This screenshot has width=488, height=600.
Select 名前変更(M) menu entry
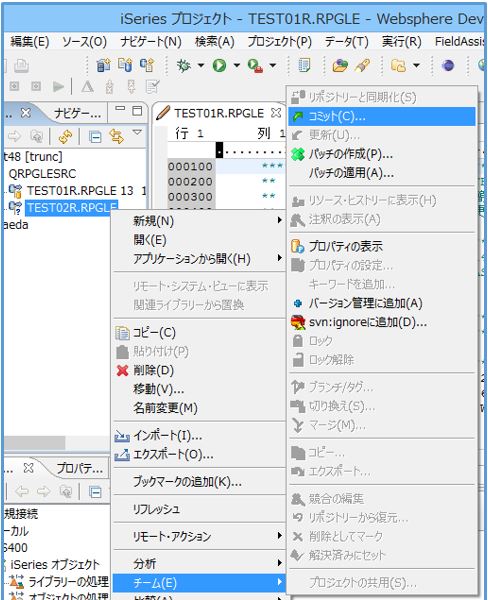point(199,408)
